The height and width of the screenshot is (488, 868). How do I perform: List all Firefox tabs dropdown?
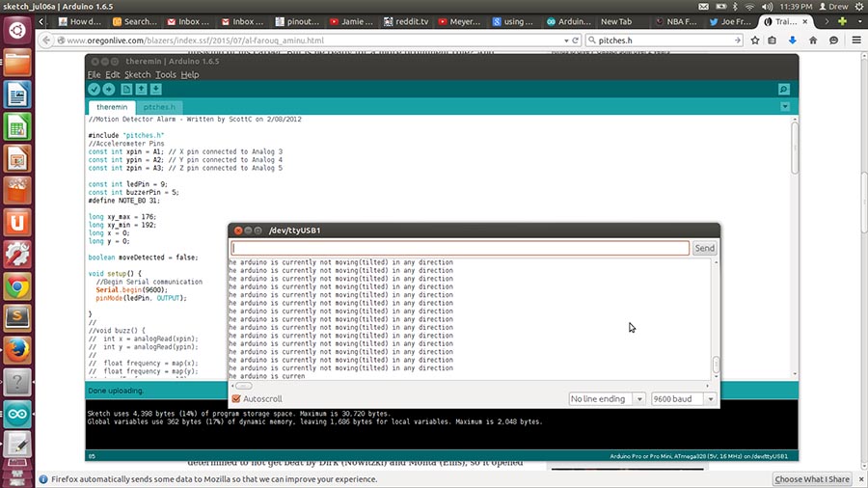tap(860, 21)
